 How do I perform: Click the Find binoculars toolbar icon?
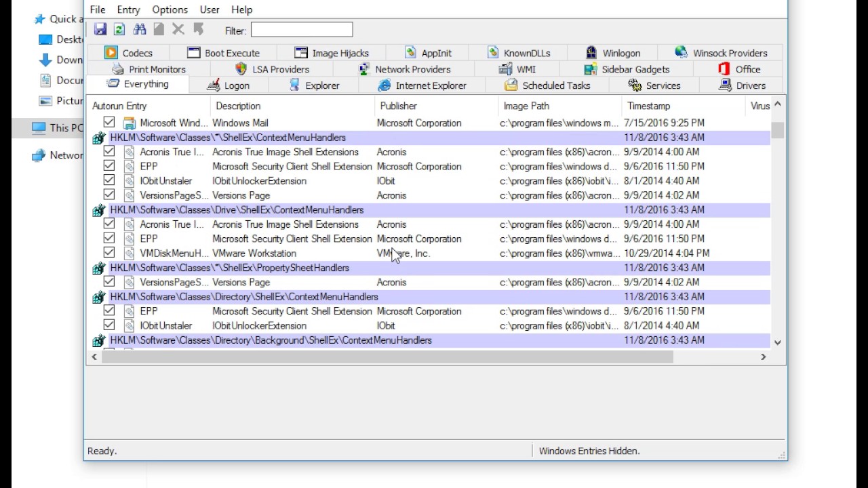click(x=140, y=29)
